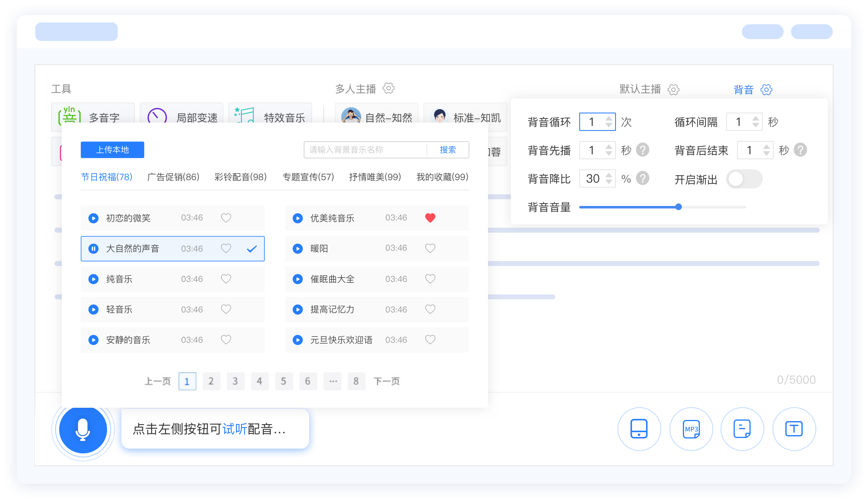Image resolution: width=868 pixels, height=502 pixels.
Task: Go to page 2
Action: pyautogui.click(x=211, y=381)
